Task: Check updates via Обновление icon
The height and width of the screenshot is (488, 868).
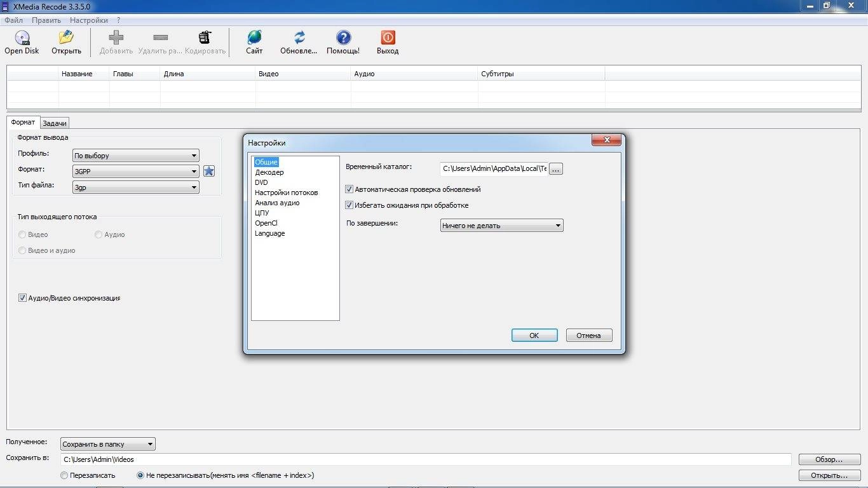Action: (299, 37)
